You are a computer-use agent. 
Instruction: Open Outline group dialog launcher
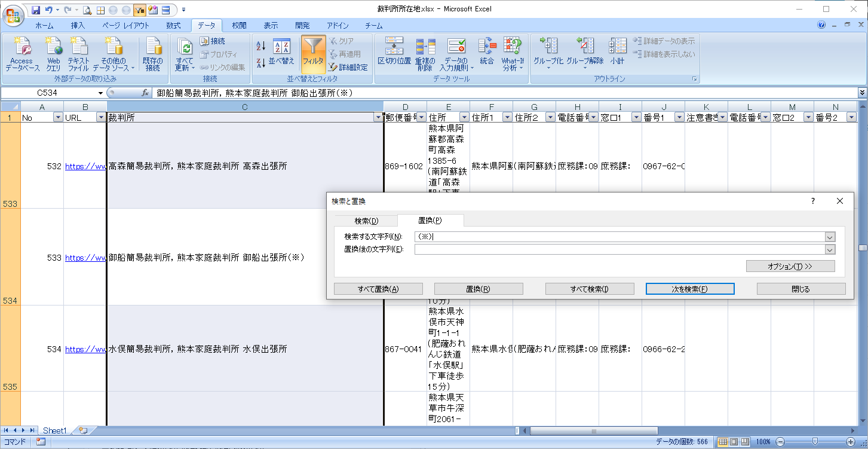point(695,79)
